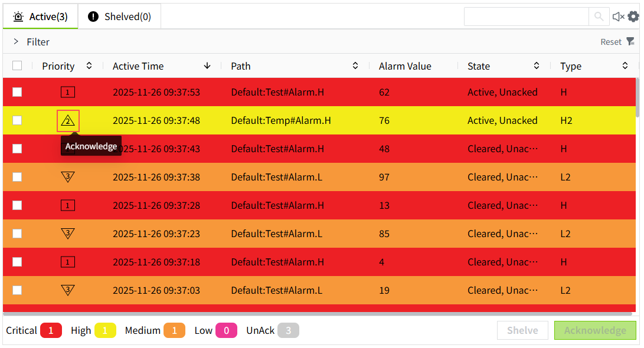The height and width of the screenshot is (348, 644).
Task: Click the Shelve button
Action: point(522,330)
